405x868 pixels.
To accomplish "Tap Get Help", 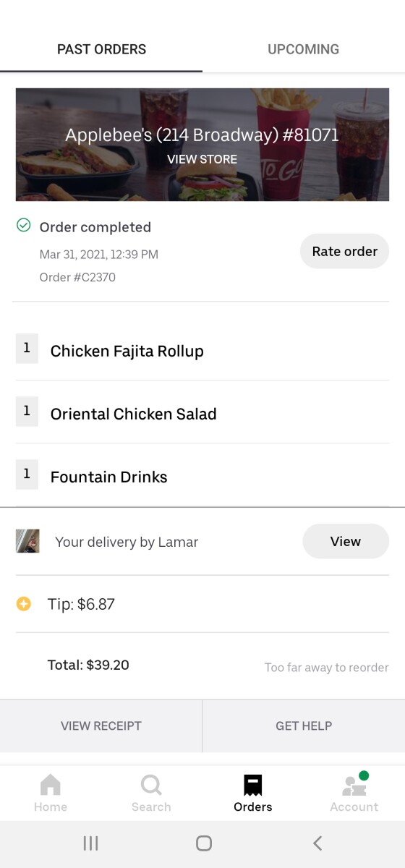I will click(304, 726).
